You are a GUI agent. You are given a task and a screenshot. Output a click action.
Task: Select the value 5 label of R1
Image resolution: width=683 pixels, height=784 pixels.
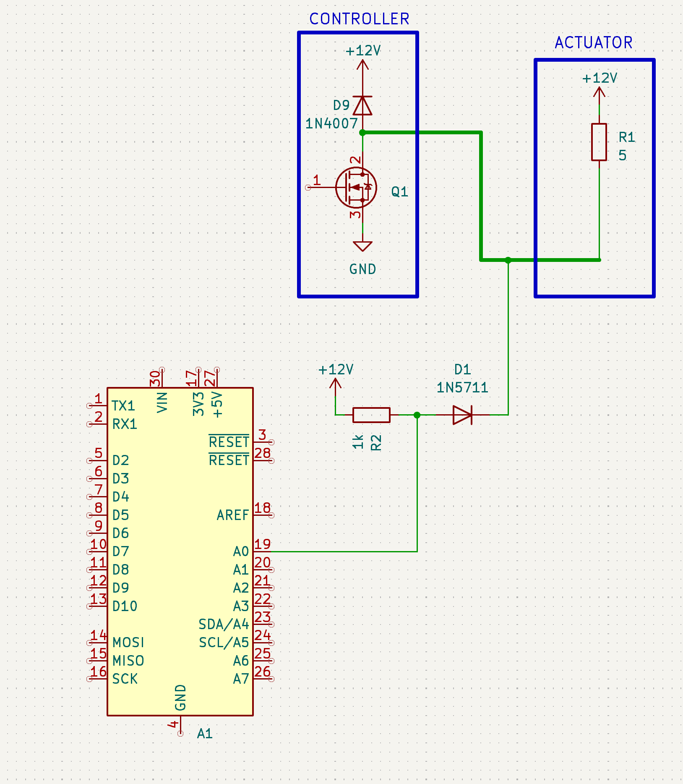click(x=623, y=155)
